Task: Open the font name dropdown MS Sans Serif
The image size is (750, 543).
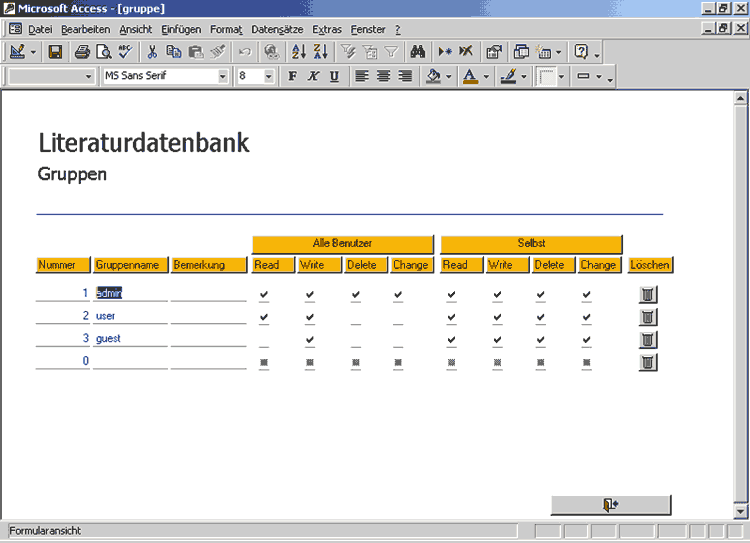Action: [223, 76]
